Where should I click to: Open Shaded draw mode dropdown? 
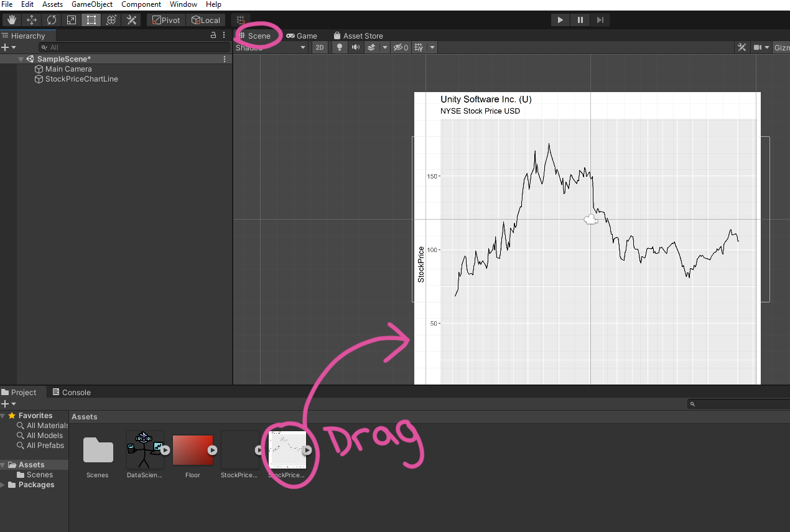coord(271,47)
